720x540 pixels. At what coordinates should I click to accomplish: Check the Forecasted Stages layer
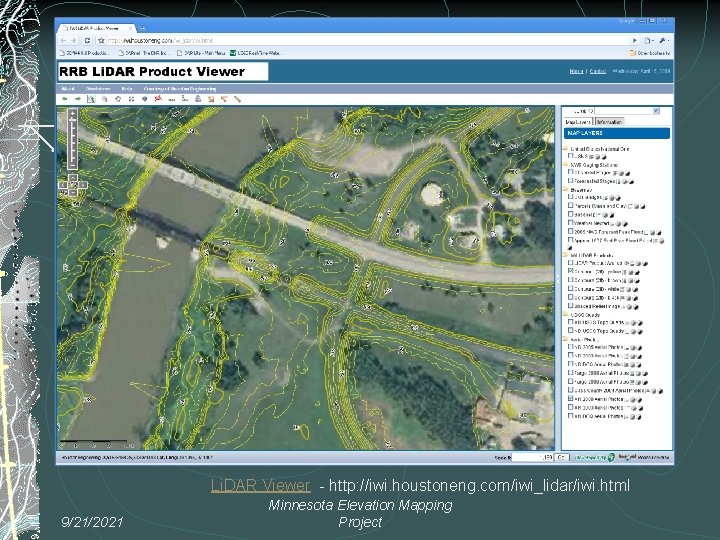571,181
